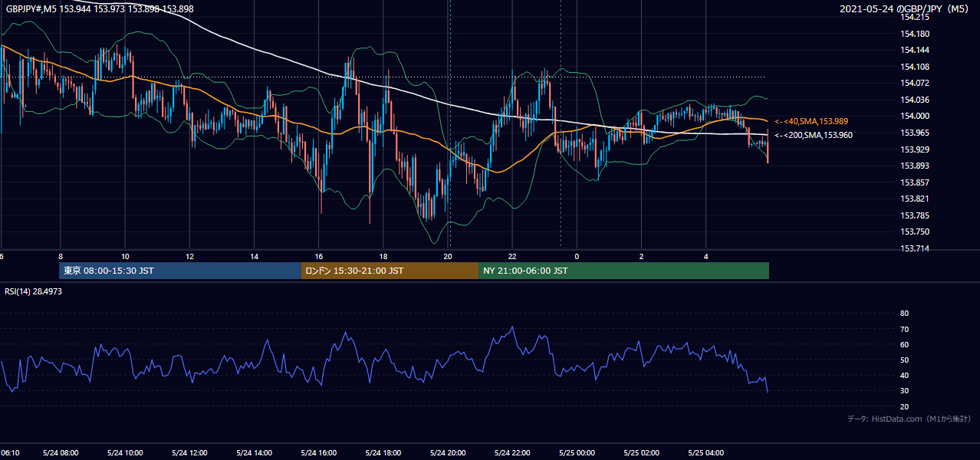Click the 5/24 18:00 date label
Screen dimensions: 980x460
click(x=383, y=453)
